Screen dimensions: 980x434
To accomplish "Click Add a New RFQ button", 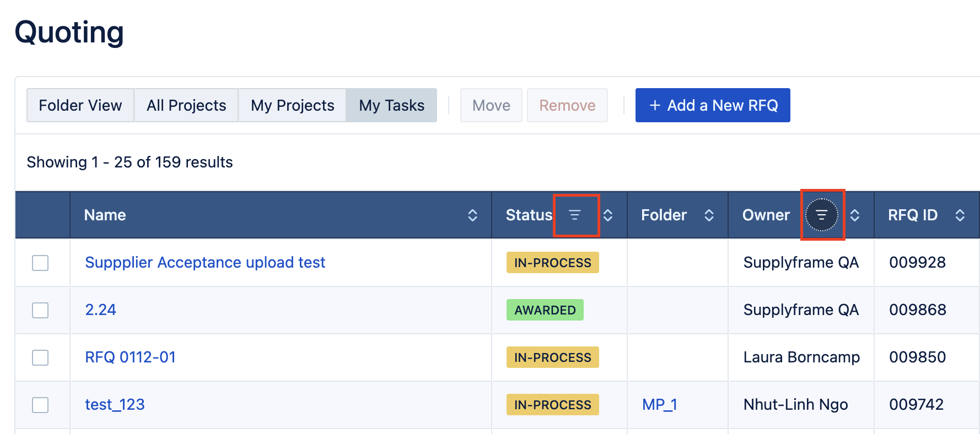I will 712,105.
